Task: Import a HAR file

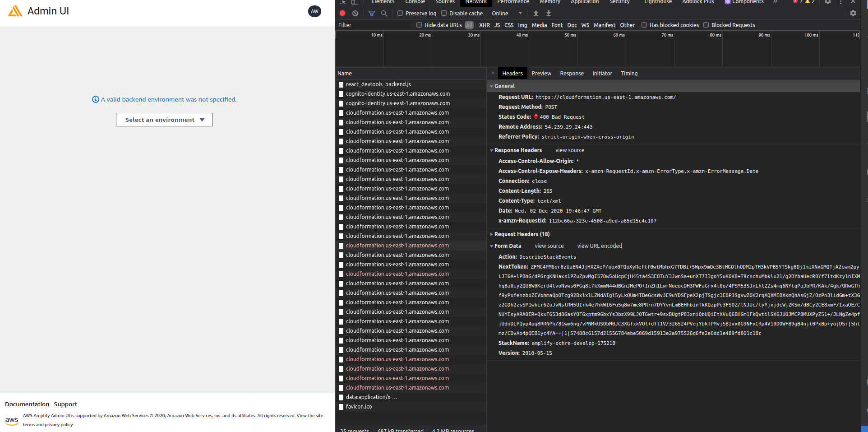Action: click(x=536, y=13)
